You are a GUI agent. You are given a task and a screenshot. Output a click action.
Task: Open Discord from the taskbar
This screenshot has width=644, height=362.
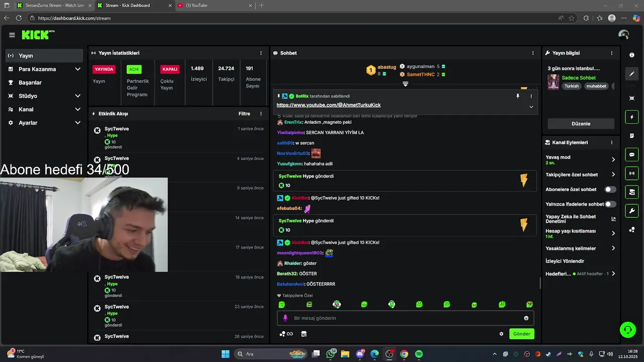coord(360,354)
